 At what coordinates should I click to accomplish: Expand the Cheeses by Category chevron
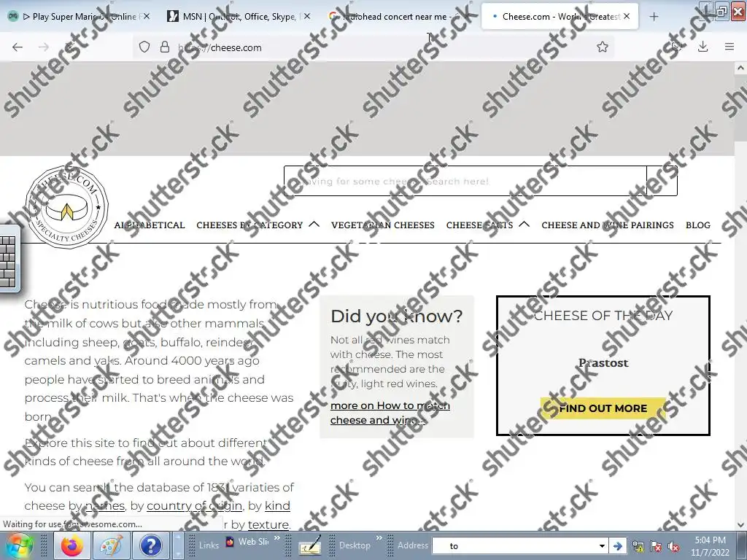coord(314,225)
